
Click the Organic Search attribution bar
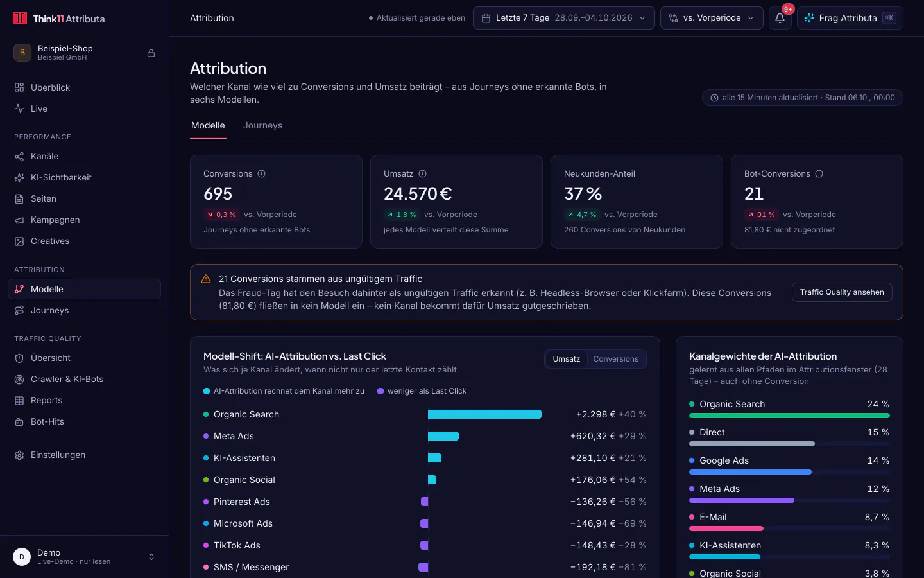pos(484,414)
